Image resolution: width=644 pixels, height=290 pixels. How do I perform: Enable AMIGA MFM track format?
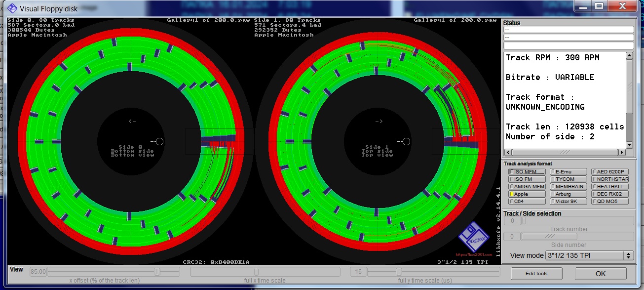pyautogui.click(x=527, y=187)
